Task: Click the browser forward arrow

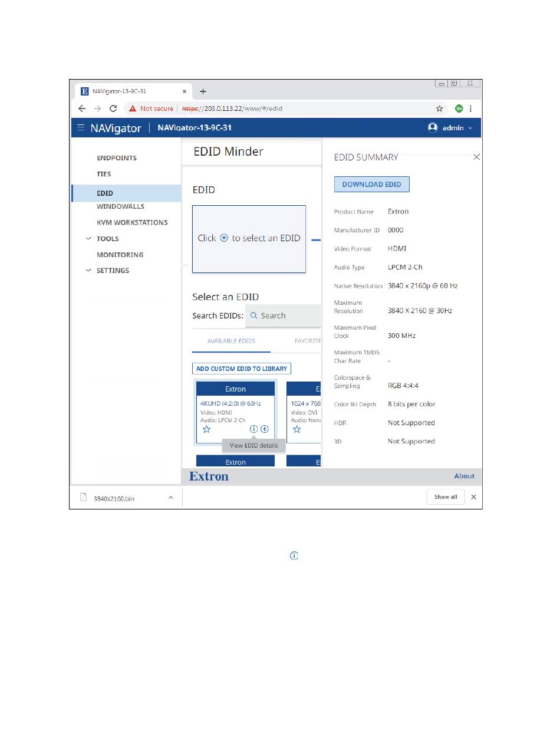Action: pos(97,109)
